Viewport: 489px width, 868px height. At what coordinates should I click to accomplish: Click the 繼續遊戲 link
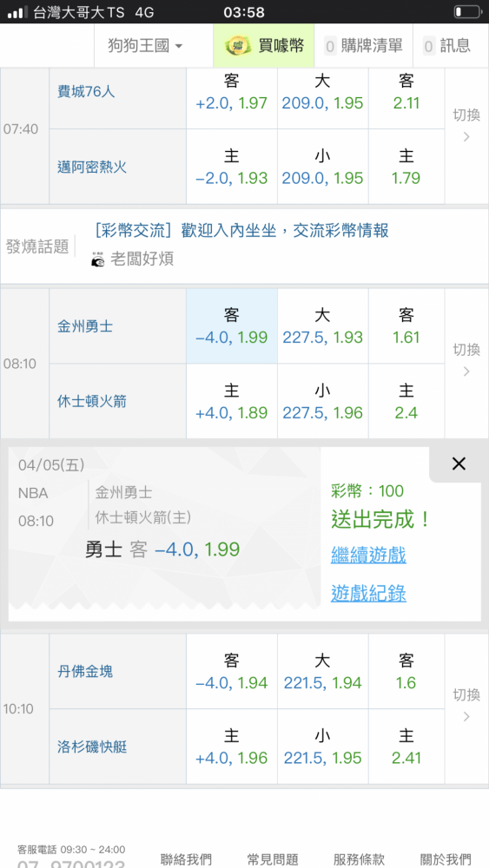368,554
